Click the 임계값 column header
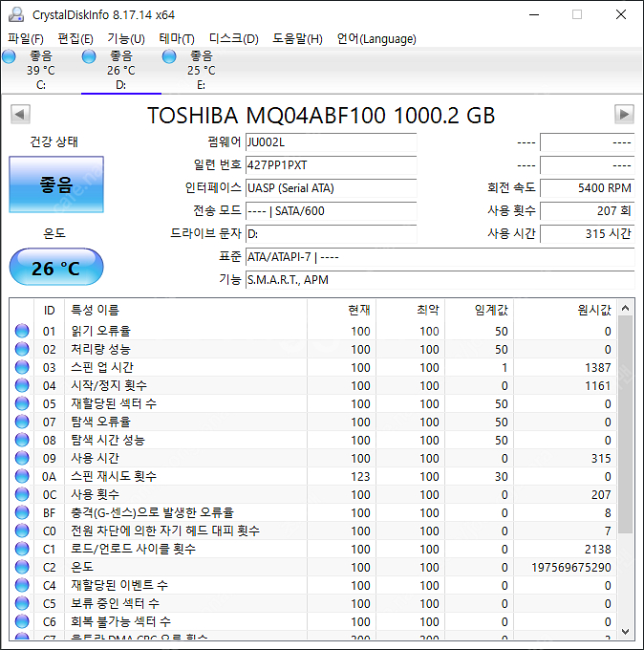Screen dimensions: 644x650 [479, 310]
